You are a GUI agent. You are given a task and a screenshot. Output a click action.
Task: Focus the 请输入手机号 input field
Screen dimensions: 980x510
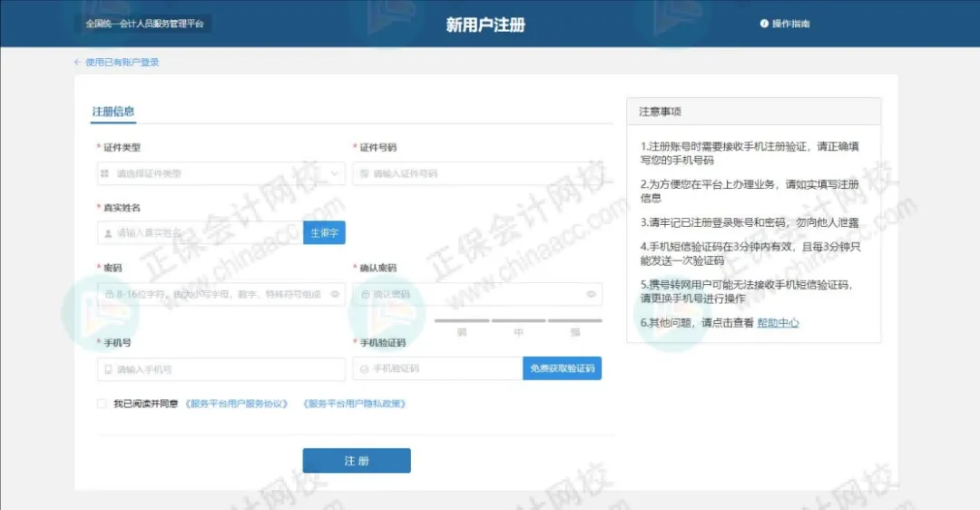221,369
